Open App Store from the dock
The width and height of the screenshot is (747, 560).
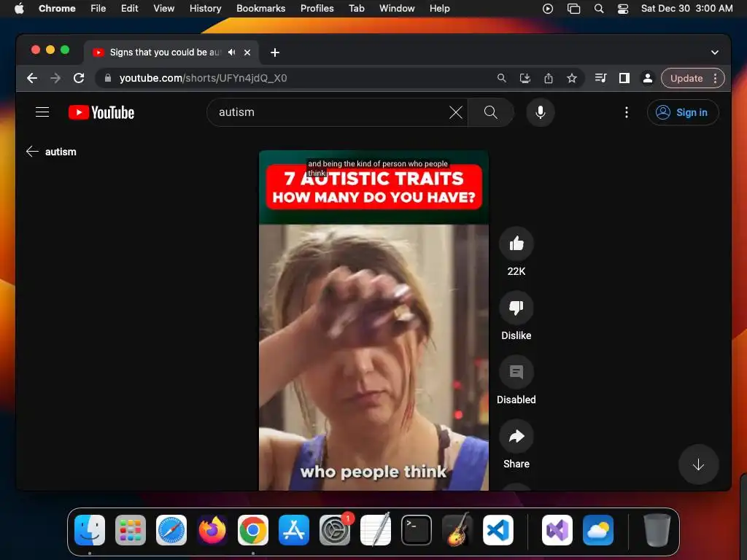294,530
